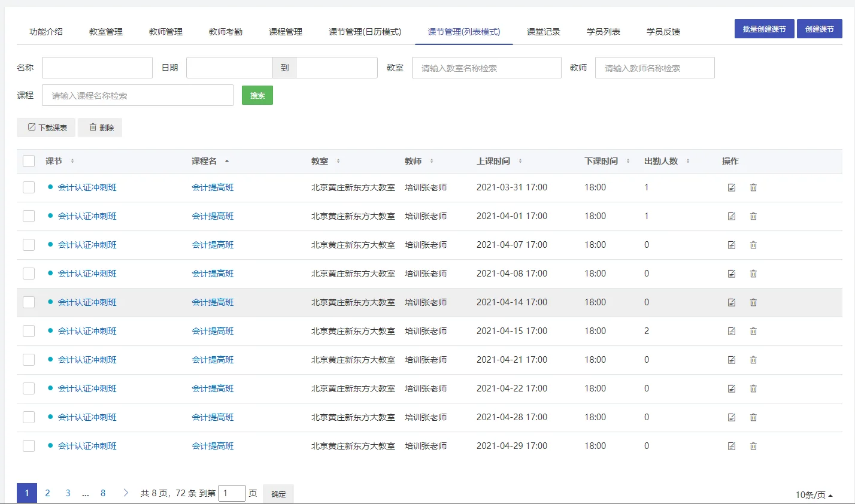Sort by 课节 column arrows

pyautogui.click(x=72, y=161)
